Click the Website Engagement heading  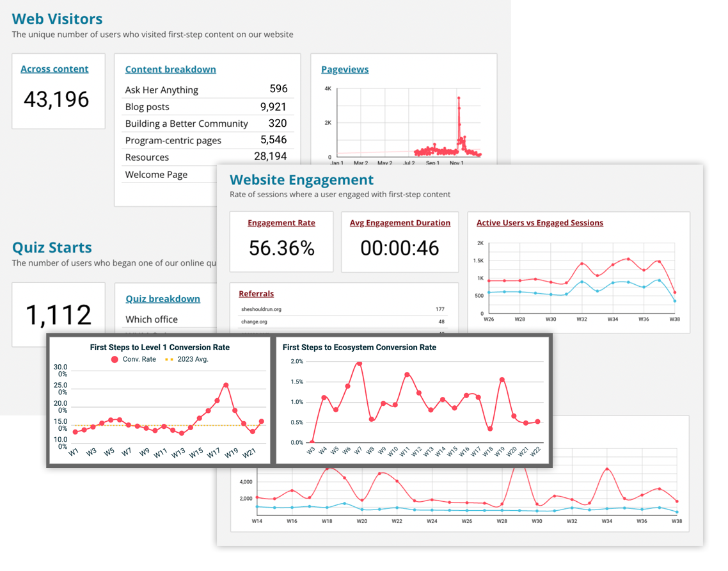[301, 180]
